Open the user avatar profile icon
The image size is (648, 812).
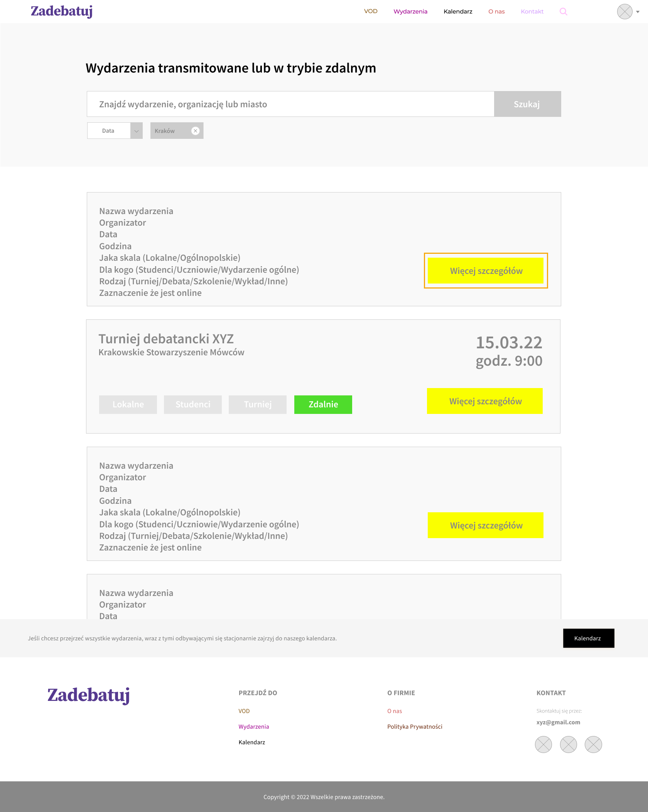(x=624, y=12)
